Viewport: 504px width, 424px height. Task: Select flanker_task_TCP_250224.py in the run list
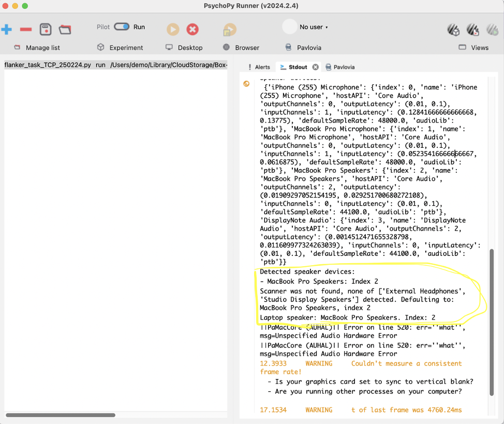point(48,65)
